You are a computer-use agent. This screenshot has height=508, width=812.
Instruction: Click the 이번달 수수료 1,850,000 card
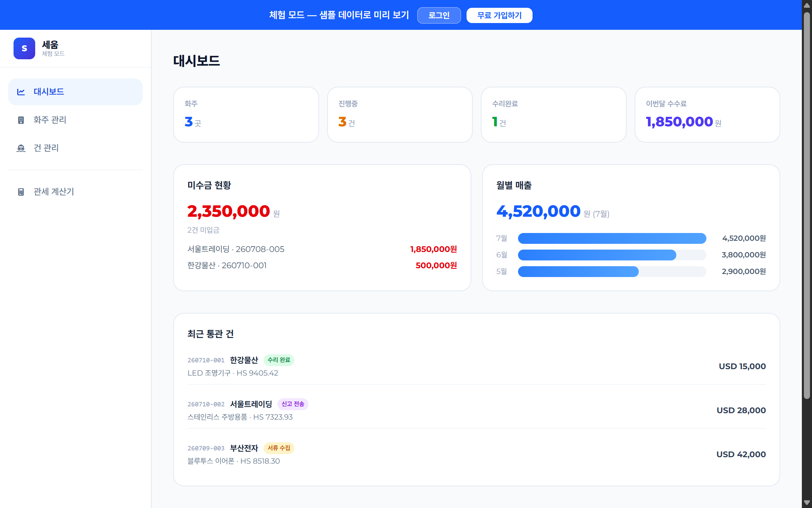[x=707, y=114]
